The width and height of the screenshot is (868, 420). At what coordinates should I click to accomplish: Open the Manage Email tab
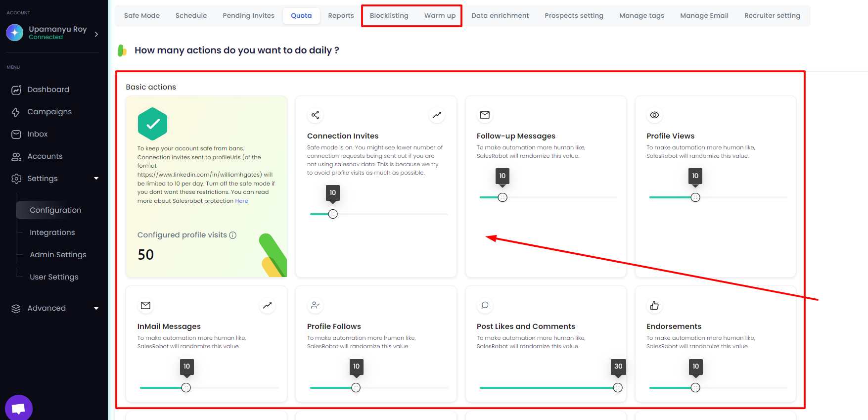coord(704,16)
